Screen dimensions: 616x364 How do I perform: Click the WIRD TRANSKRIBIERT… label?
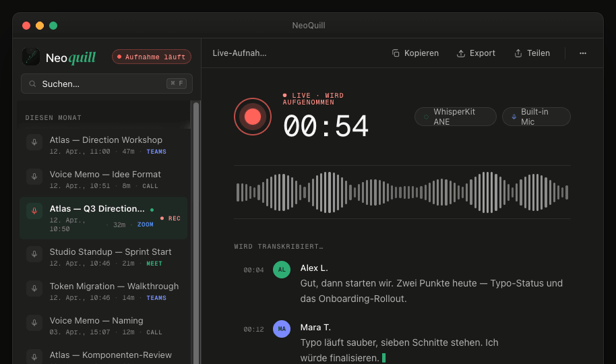pyautogui.click(x=278, y=247)
